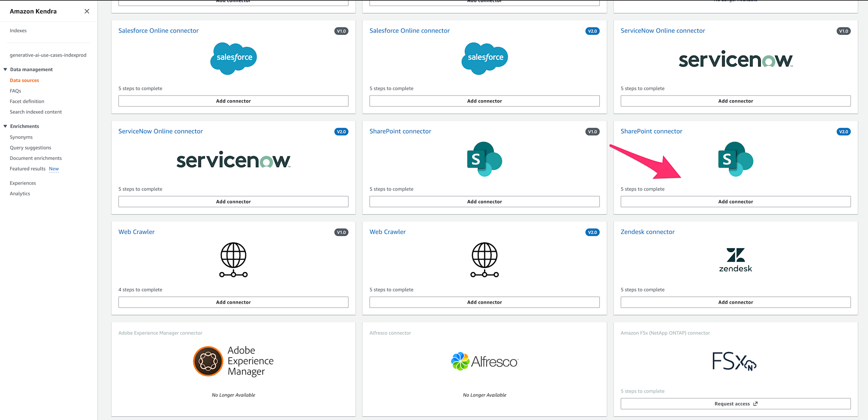The height and width of the screenshot is (420, 868).
Task: Select Data sources in the sidebar
Action: coord(24,80)
